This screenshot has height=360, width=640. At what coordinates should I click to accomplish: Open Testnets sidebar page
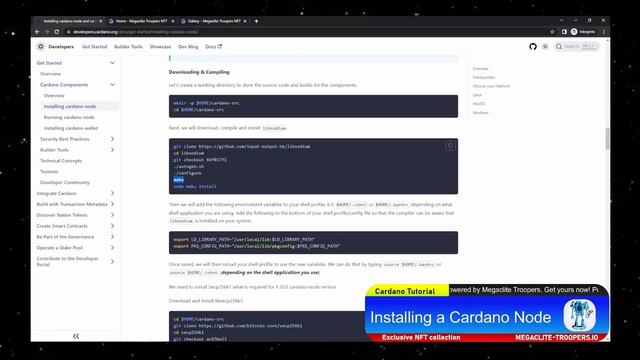[x=49, y=171]
